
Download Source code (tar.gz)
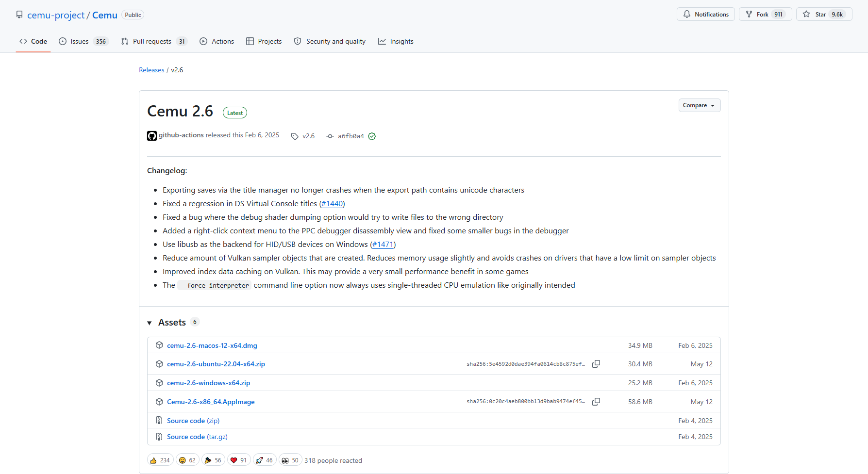[197, 437]
